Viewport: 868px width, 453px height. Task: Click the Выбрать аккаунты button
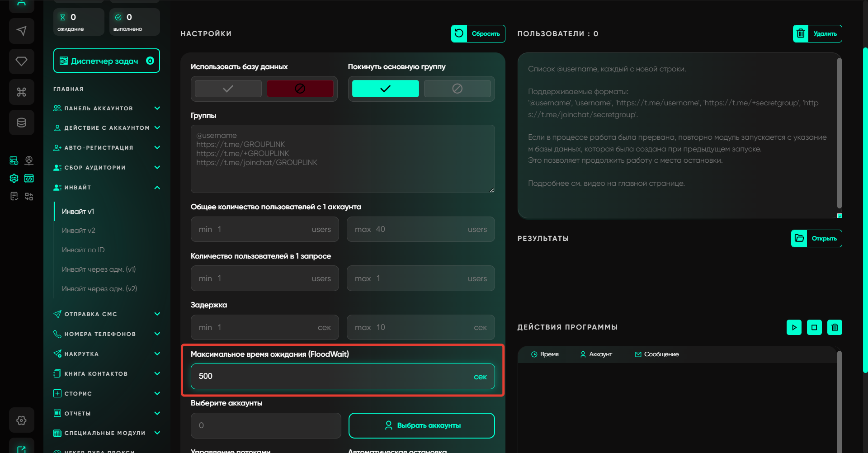click(x=421, y=425)
